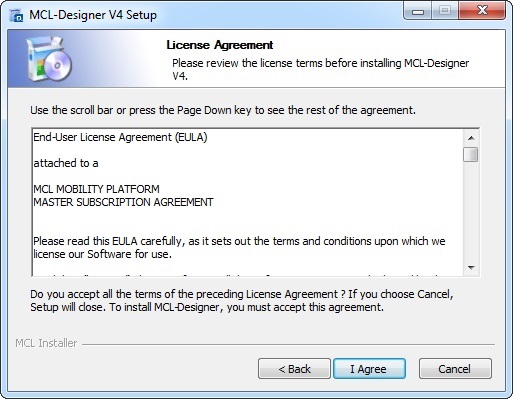Click the greyed-out maximize button
Screen dimensions: 513x399
tap(445, 11)
